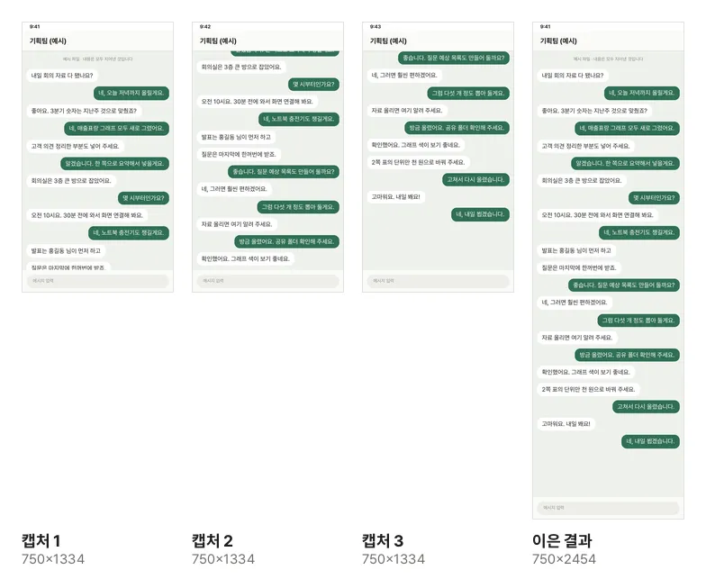Click the '9:43' clock in 캡처 3
Screen dimensions: 706x588
pyautogui.click(x=376, y=27)
